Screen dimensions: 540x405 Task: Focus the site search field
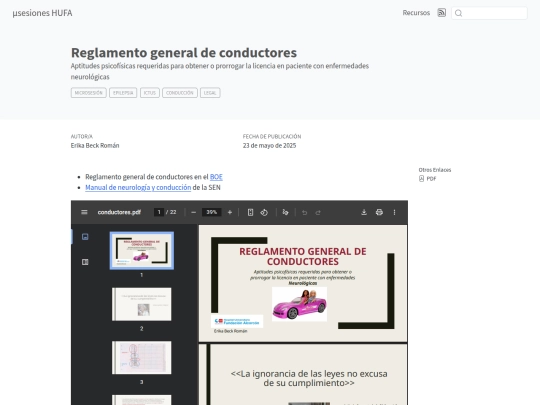(489, 13)
